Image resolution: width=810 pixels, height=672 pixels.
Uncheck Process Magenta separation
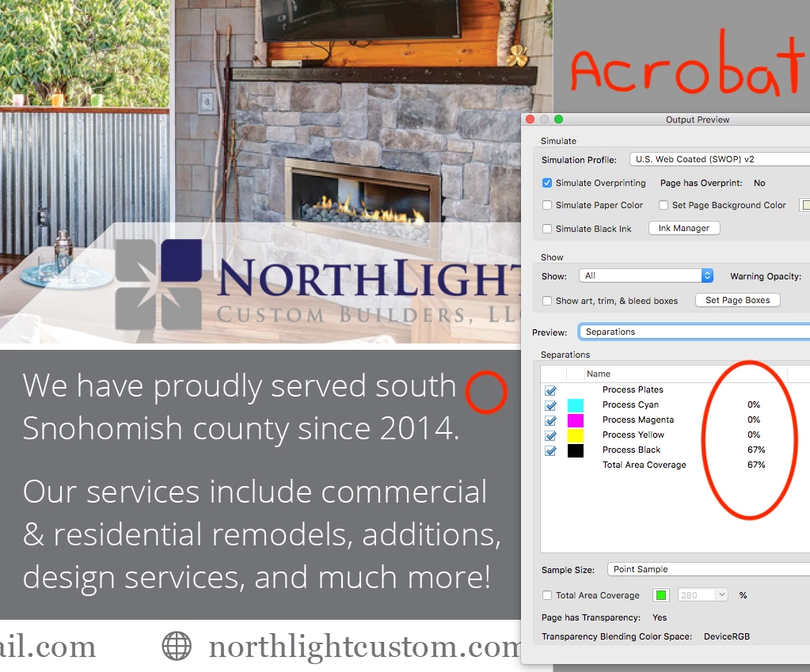(x=551, y=420)
